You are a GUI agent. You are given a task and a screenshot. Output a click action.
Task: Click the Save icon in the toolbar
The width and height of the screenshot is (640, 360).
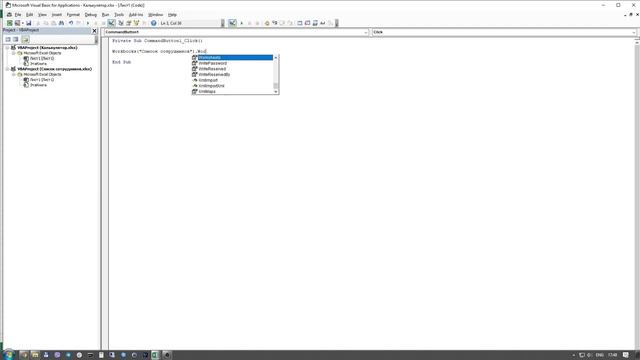(29, 23)
